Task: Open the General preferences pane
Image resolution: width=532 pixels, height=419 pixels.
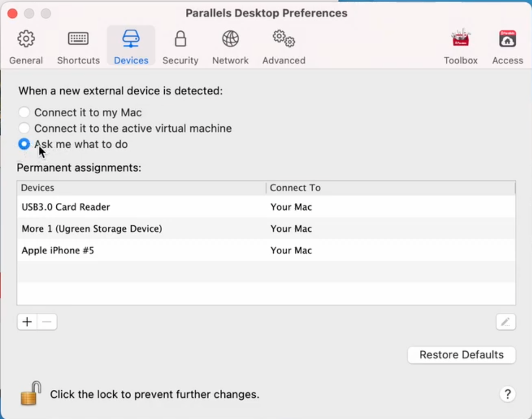Action: click(x=25, y=46)
